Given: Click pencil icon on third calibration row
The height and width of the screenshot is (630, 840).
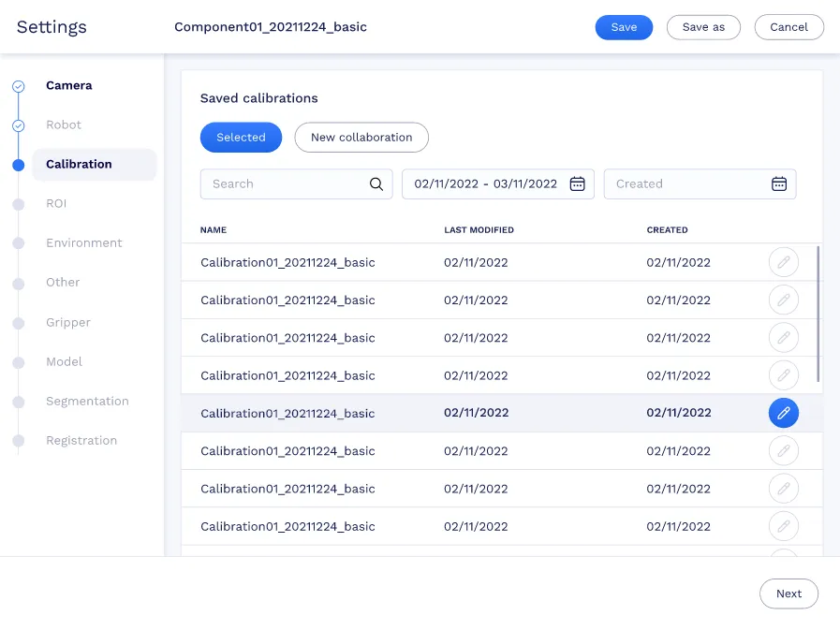Looking at the screenshot, I should tap(783, 338).
